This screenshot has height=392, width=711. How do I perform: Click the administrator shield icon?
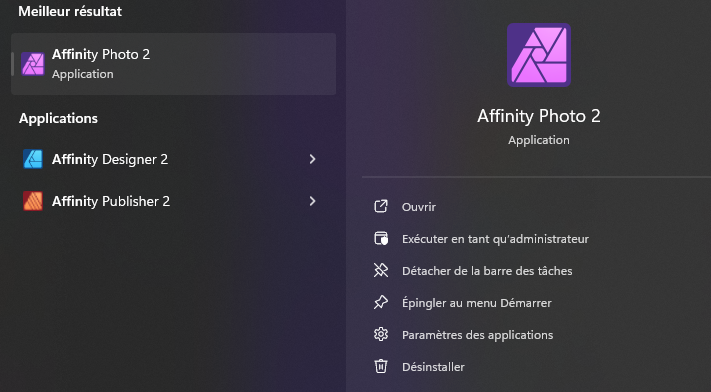[381, 239]
